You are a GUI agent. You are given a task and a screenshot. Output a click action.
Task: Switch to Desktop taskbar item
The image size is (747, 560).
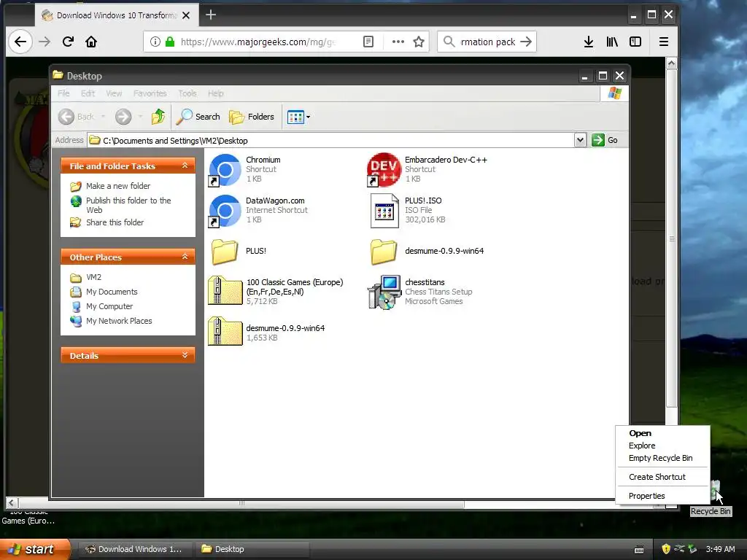point(252,550)
